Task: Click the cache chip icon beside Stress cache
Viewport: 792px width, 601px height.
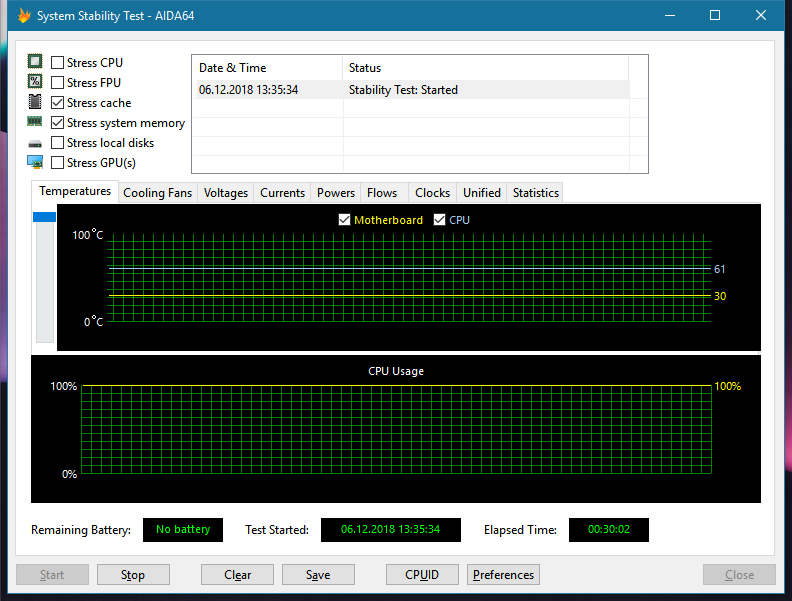Action: tap(35, 102)
